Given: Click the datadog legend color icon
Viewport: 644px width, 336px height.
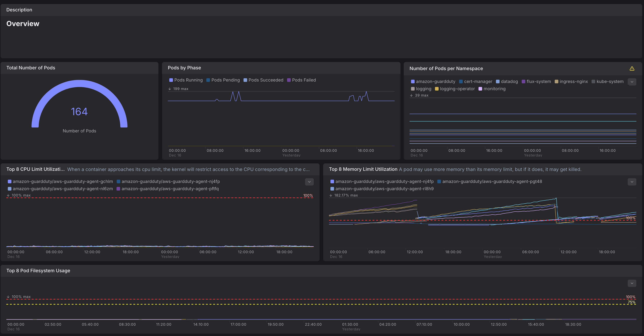Looking at the screenshot, I should pos(498,82).
